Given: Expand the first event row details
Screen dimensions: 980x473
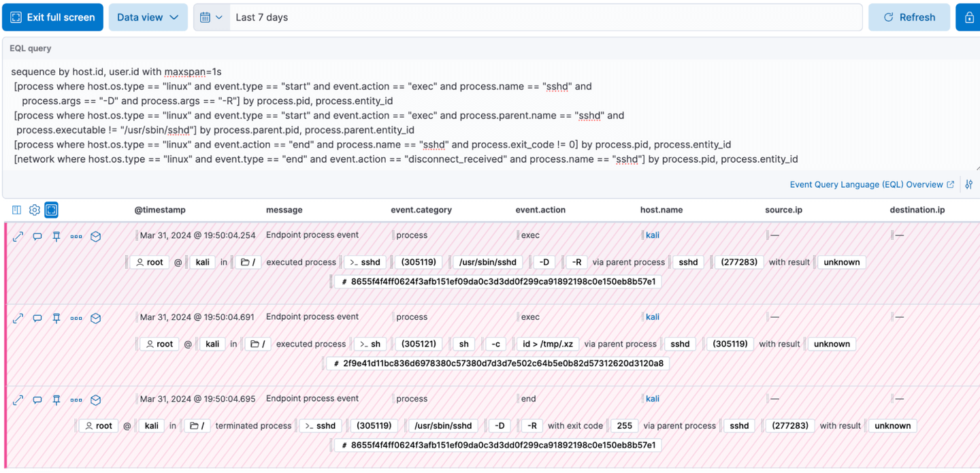Looking at the screenshot, I should (x=18, y=236).
